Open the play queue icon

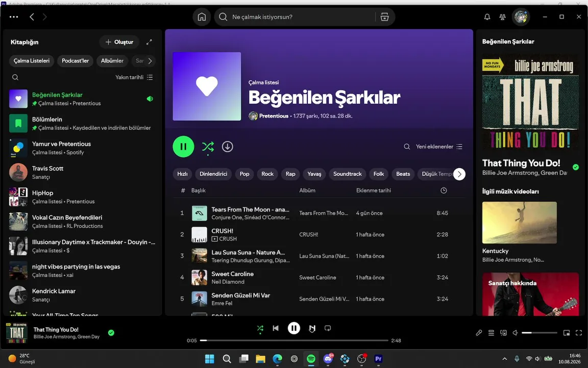tap(491, 333)
